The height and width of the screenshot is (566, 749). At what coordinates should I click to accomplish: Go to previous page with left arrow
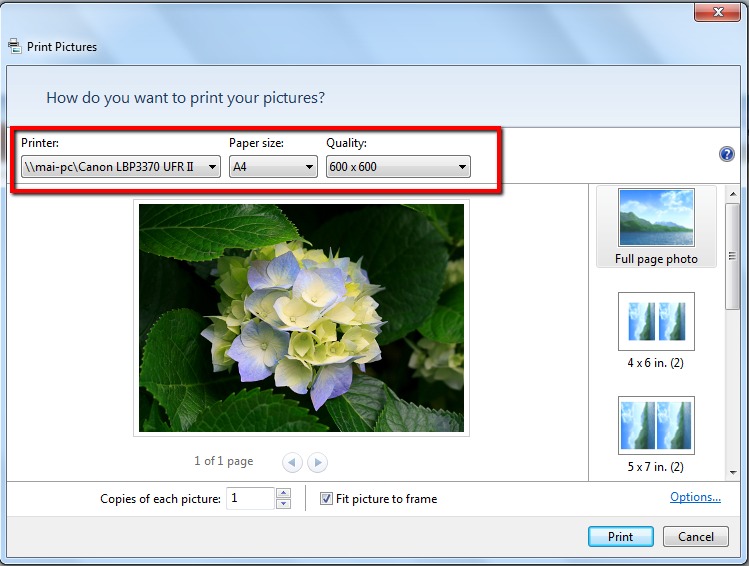(x=292, y=462)
